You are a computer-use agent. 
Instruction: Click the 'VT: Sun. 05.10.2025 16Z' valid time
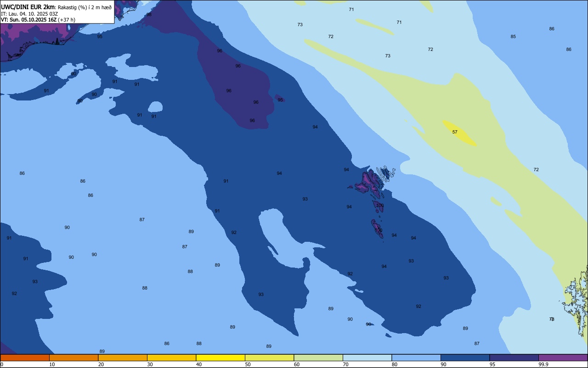pos(28,20)
